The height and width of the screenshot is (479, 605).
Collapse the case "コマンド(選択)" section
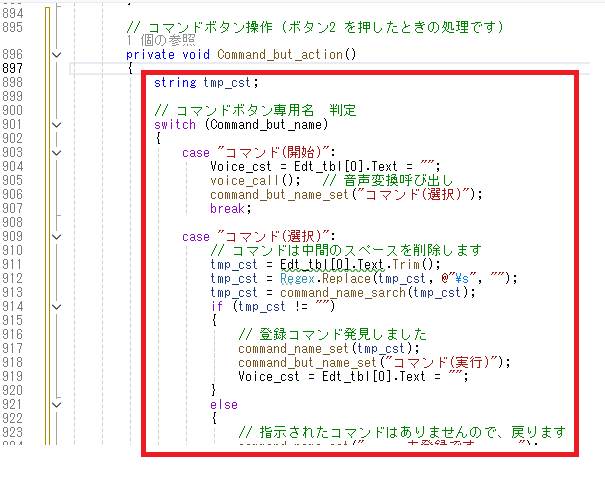[x=56, y=236]
